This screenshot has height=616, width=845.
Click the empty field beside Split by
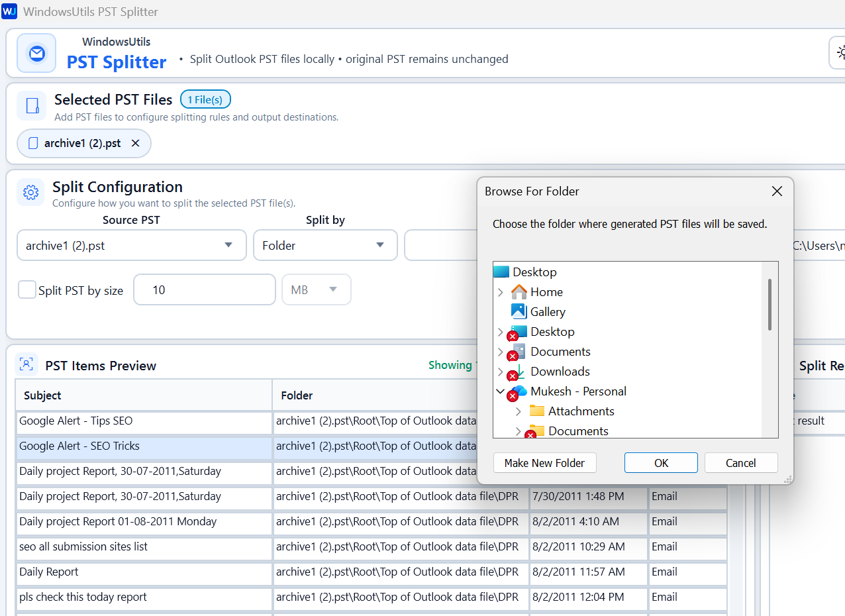click(440, 245)
